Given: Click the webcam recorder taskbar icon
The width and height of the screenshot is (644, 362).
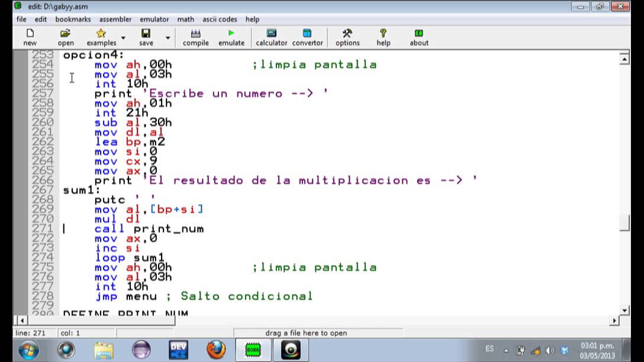Looking at the screenshot, I should point(291,351).
